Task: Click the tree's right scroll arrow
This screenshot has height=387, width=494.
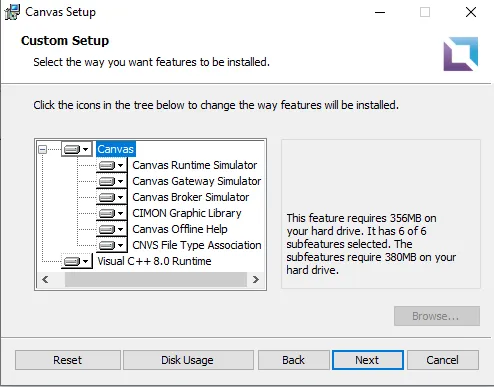Action: coord(256,279)
